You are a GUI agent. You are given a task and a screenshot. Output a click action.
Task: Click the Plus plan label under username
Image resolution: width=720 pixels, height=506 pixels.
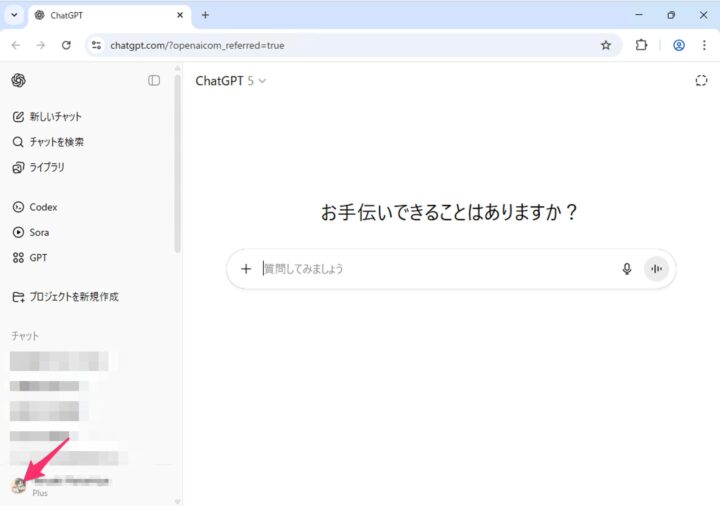40,493
